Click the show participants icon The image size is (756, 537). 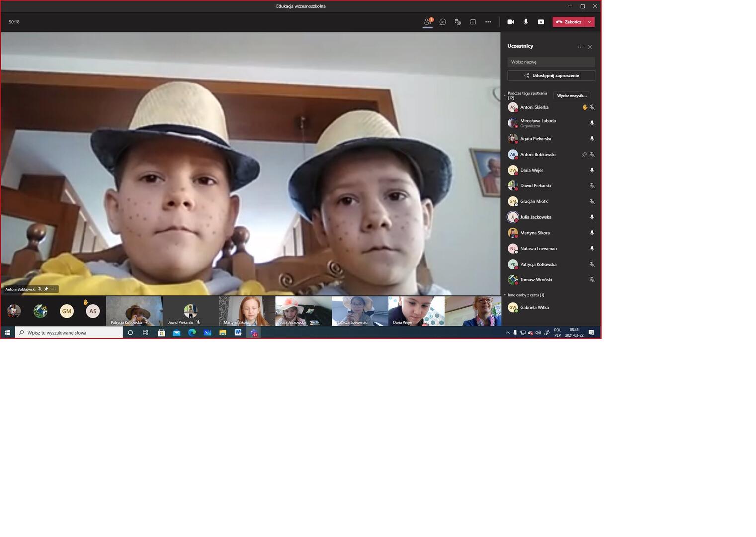point(427,22)
